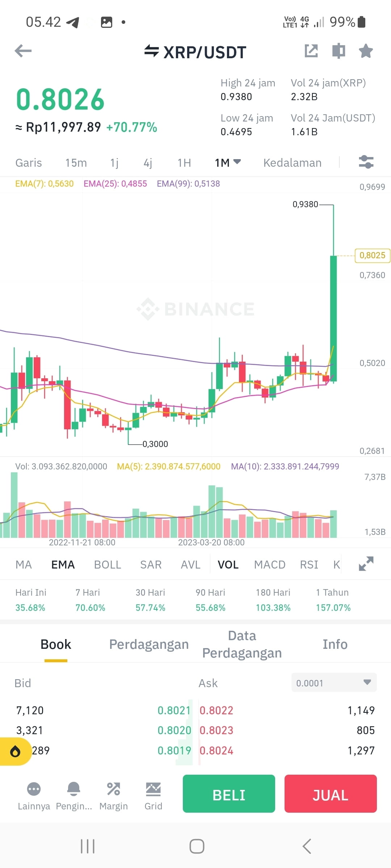Open the 0.0001 price precision dropdown

(x=333, y=683)
